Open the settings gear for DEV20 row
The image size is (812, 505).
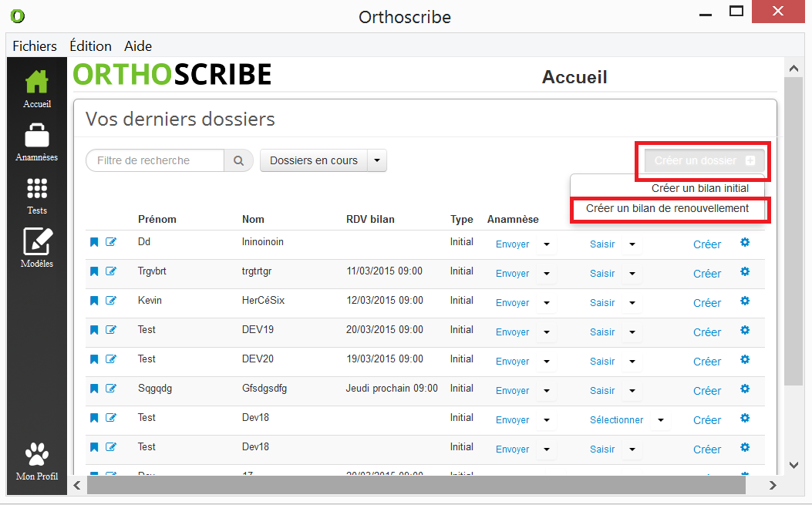(745, 359)
